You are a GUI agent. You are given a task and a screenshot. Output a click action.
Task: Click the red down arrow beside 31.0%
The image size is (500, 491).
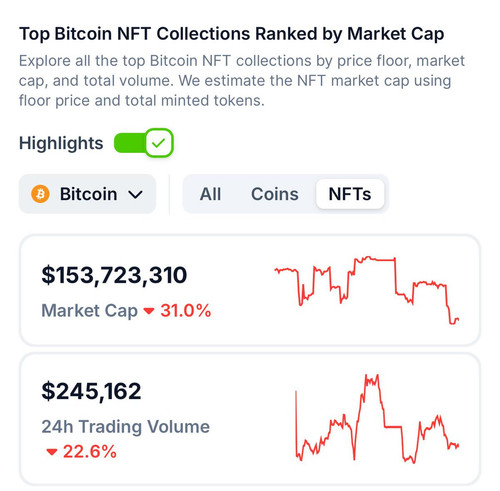[149, 311]
